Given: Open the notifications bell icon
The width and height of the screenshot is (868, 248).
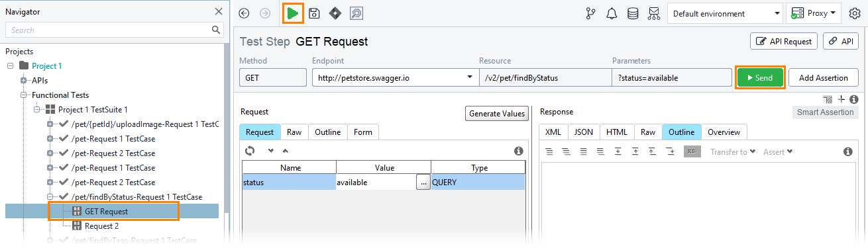Looking at the screenshot, I should pos(612,13).
